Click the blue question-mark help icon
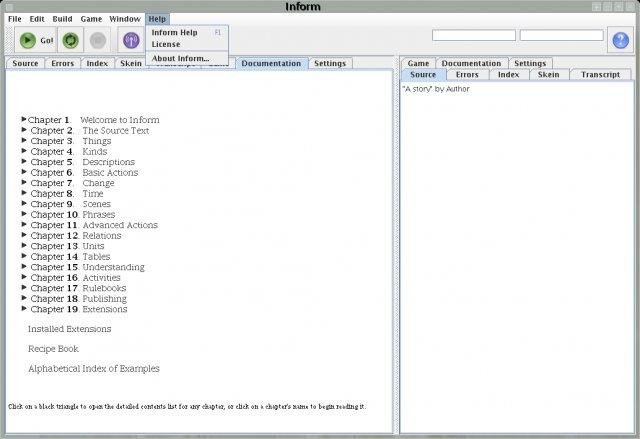The height and width of the screenshot is (439, 640). [620, 40]
